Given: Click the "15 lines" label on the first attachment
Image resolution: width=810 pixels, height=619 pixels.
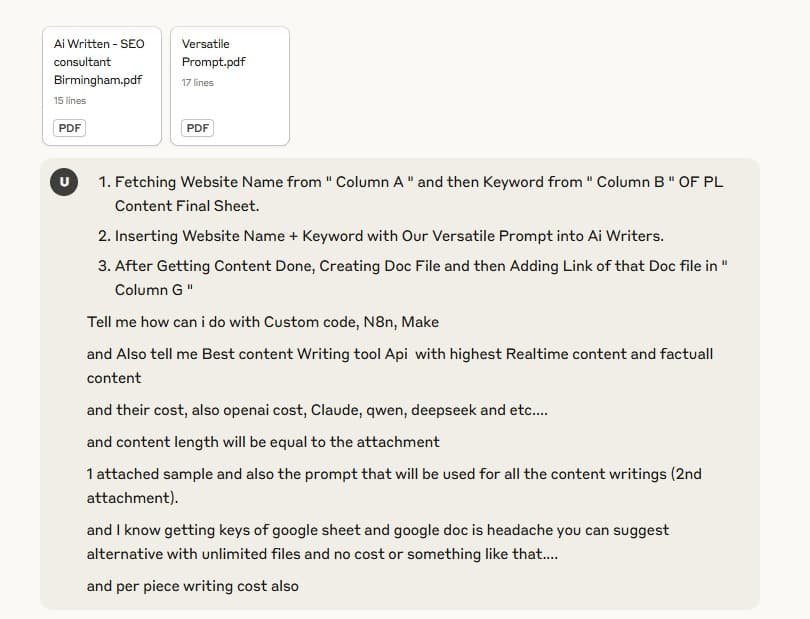Looking at the screenshot, I should click(x=70, y=100).
